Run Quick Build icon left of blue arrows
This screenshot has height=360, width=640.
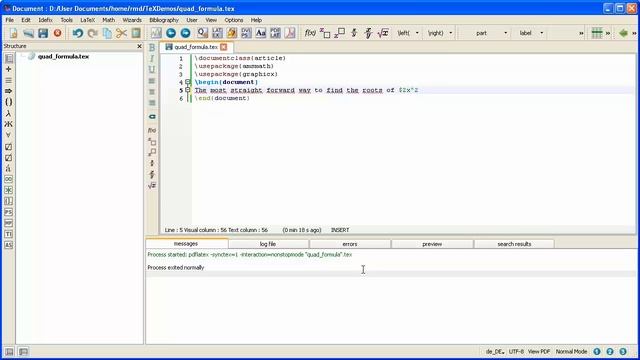click(x=156, y=33)
